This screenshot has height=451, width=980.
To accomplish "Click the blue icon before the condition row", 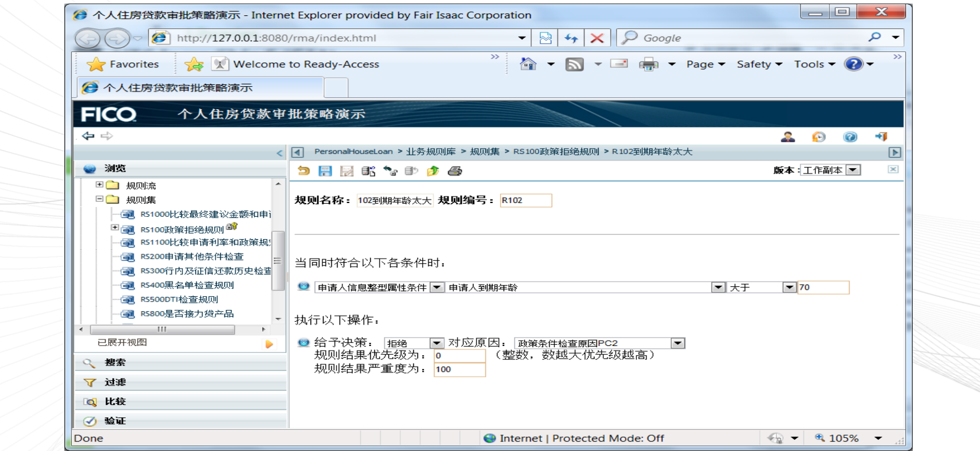I will click(x=303, y=286).
